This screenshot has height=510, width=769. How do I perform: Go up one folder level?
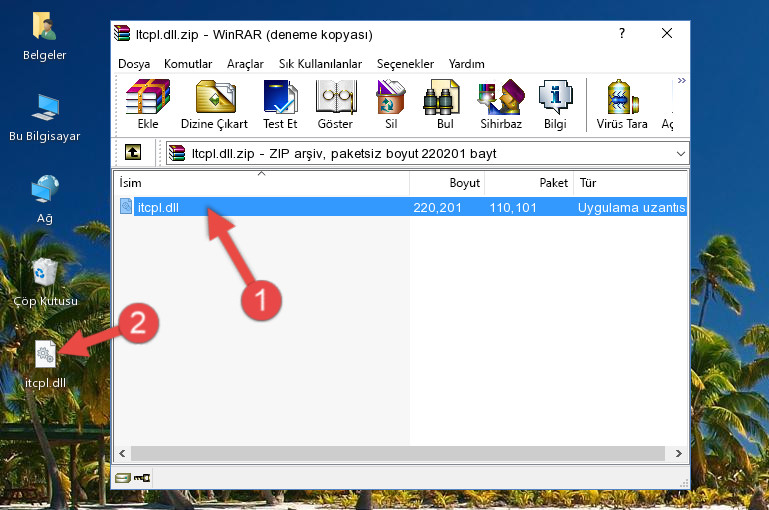click(x=133, y=153)
